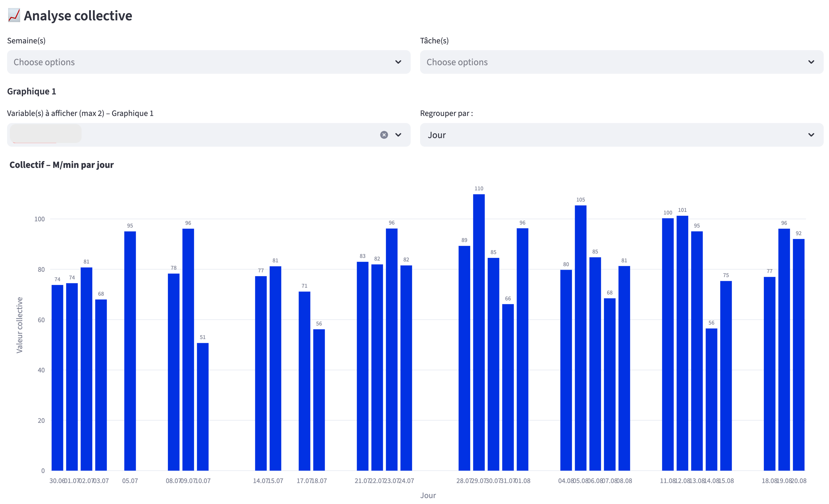Select the Jour value in Regrouper par

pyautogui.click(x=437, y=135)
